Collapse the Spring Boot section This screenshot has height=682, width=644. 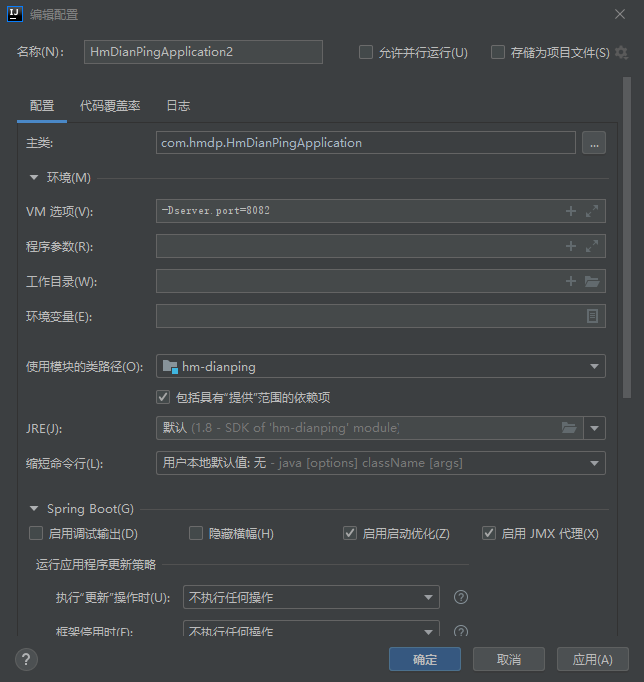[x=35, y=509]
